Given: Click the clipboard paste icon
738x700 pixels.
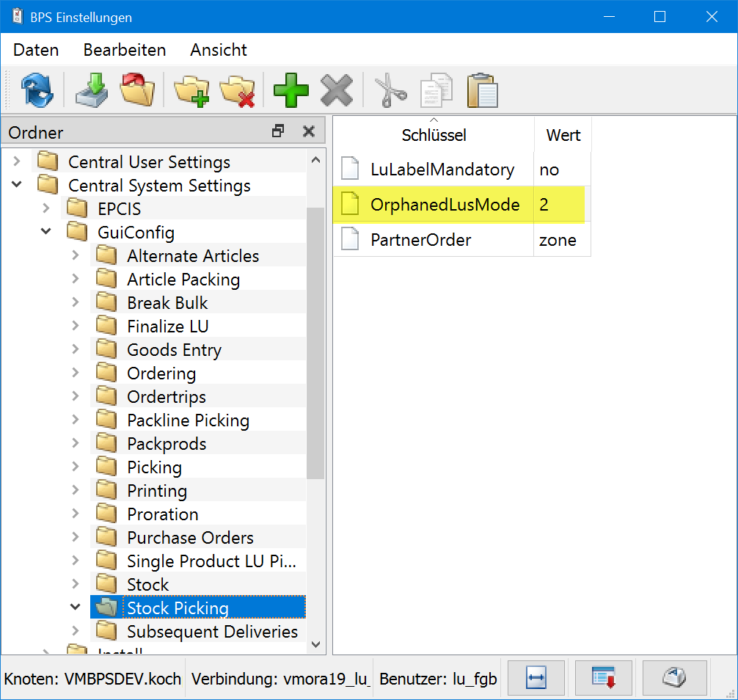Looking at the screenshot, I should point(482,91).
